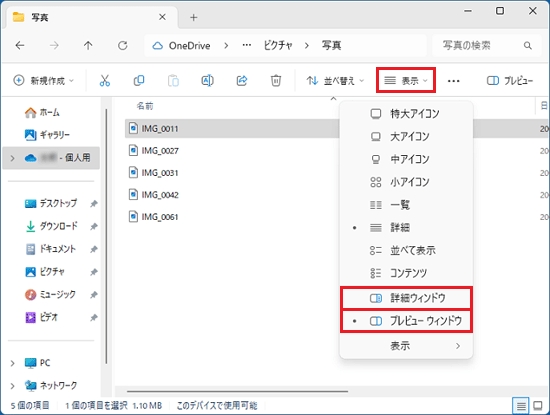Close the 写真 tab
The height and width of the screenshot is (415, 550).
[x=162, y=17]
